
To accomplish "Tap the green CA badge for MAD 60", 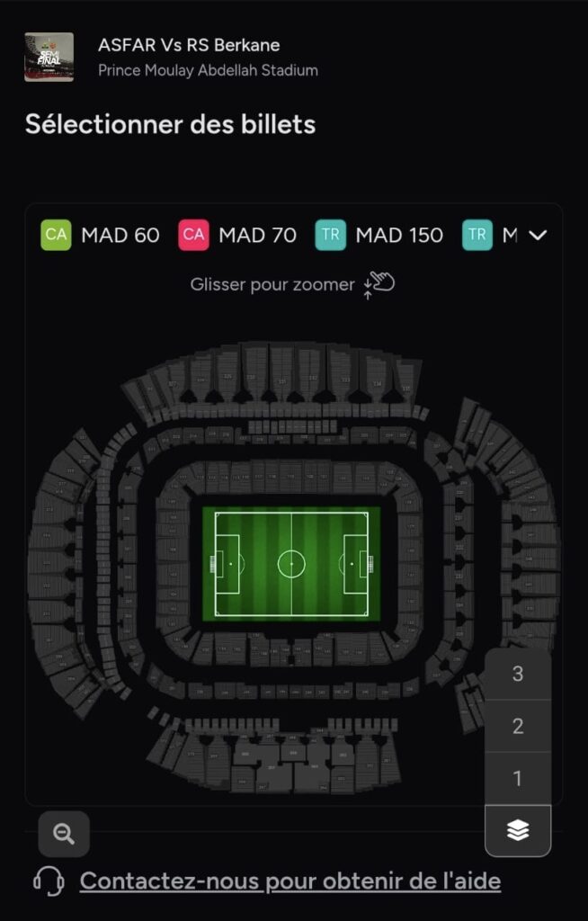I will click(56, 235).
